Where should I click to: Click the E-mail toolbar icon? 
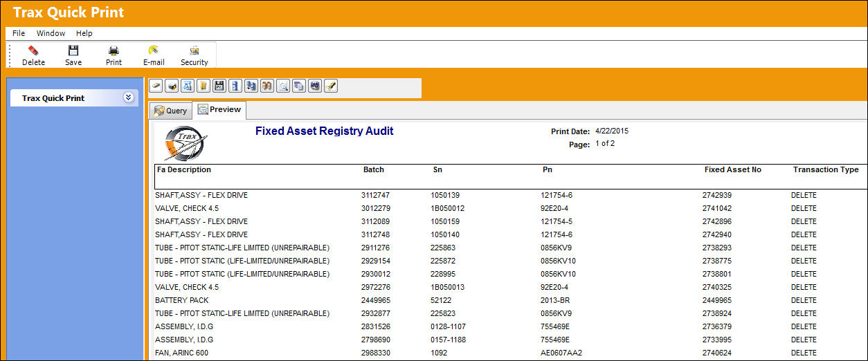point(154,50)
